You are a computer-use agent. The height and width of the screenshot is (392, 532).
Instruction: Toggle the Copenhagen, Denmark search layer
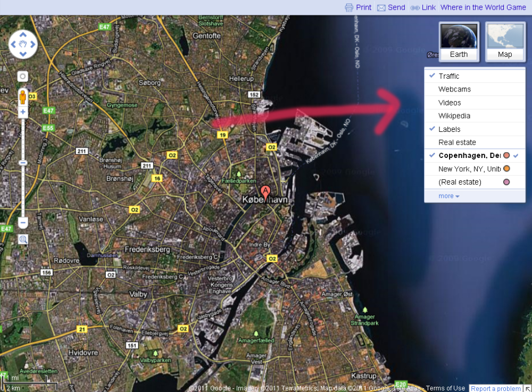coord(475,156)
